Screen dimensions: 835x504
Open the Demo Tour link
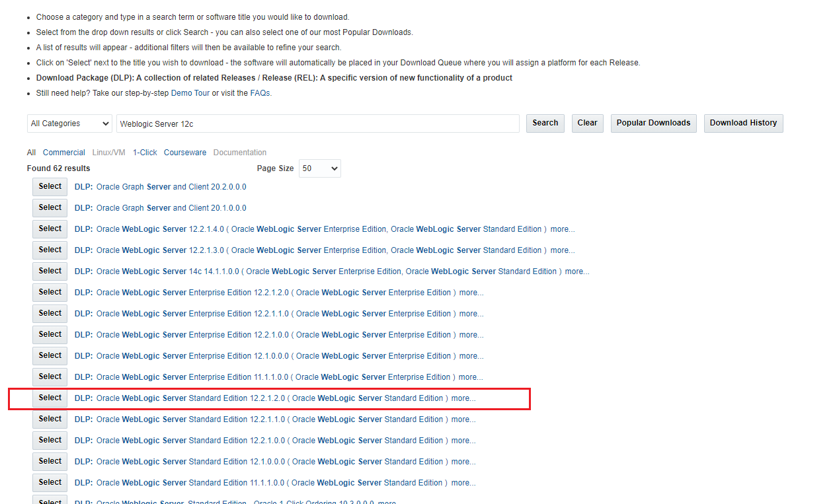pos(190,93)
